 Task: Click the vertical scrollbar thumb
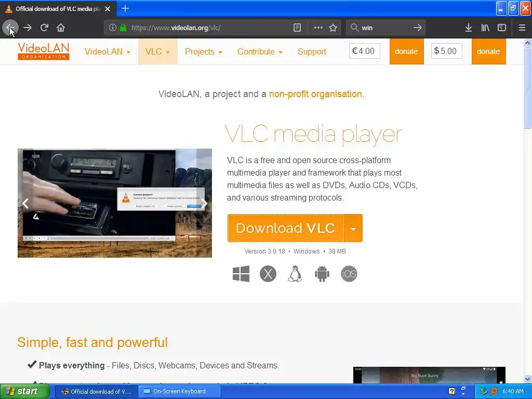[528, 88]
